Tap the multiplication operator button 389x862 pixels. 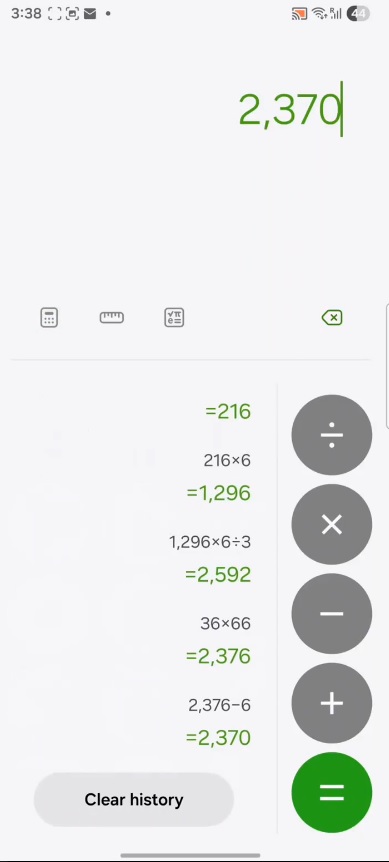tap(331, 524)
